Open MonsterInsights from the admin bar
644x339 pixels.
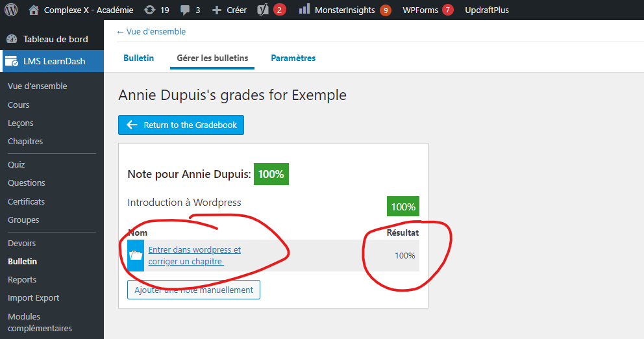pyautogui.click(x=344, y=10)
